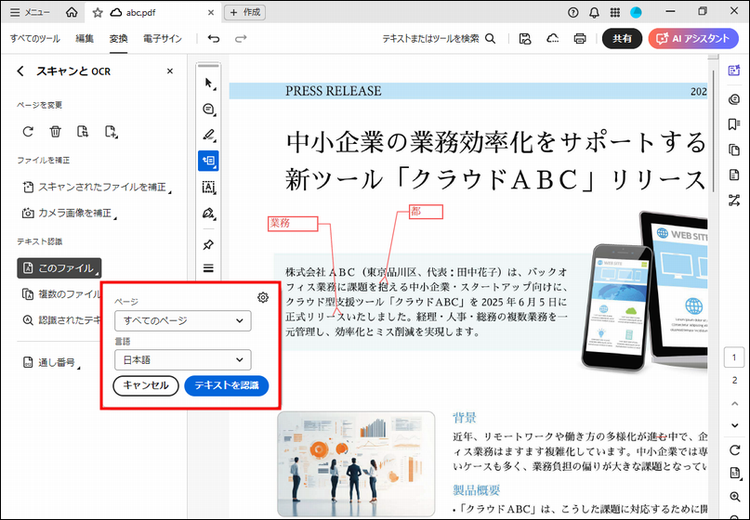Choose the signature pen tool

point(209,213)
